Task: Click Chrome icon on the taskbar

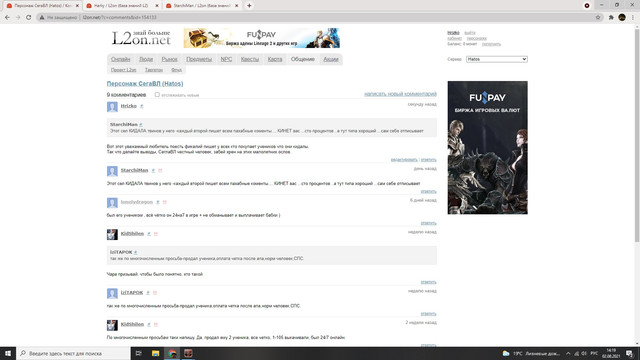Action: 172,353
